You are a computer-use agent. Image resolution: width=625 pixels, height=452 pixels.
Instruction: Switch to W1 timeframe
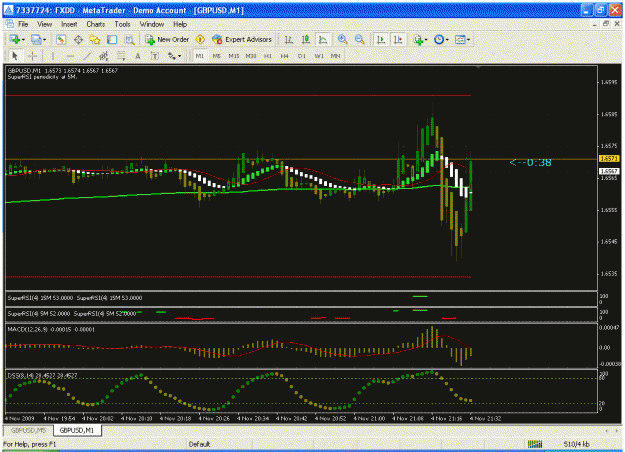click(x=319, y=56)
